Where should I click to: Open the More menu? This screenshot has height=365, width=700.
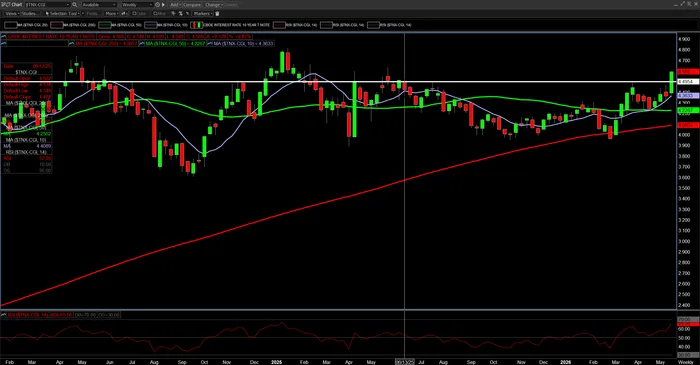[x=112, y=14]
